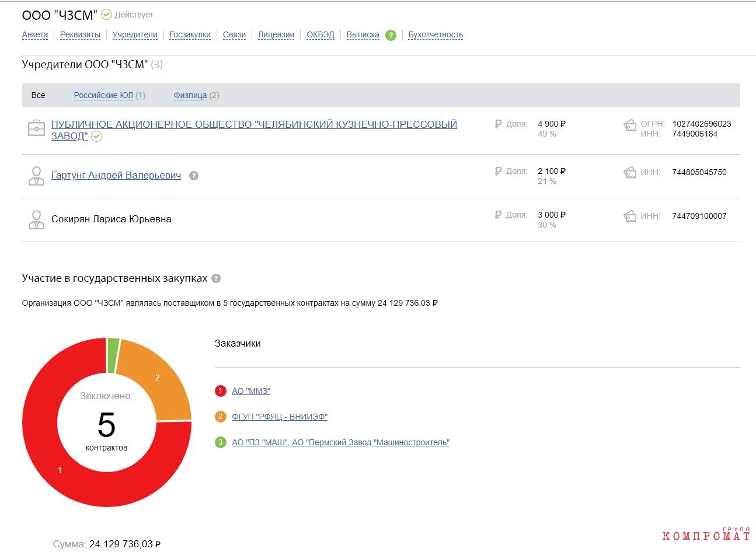Switch to the Учредители tab

[x=135, y=35]
